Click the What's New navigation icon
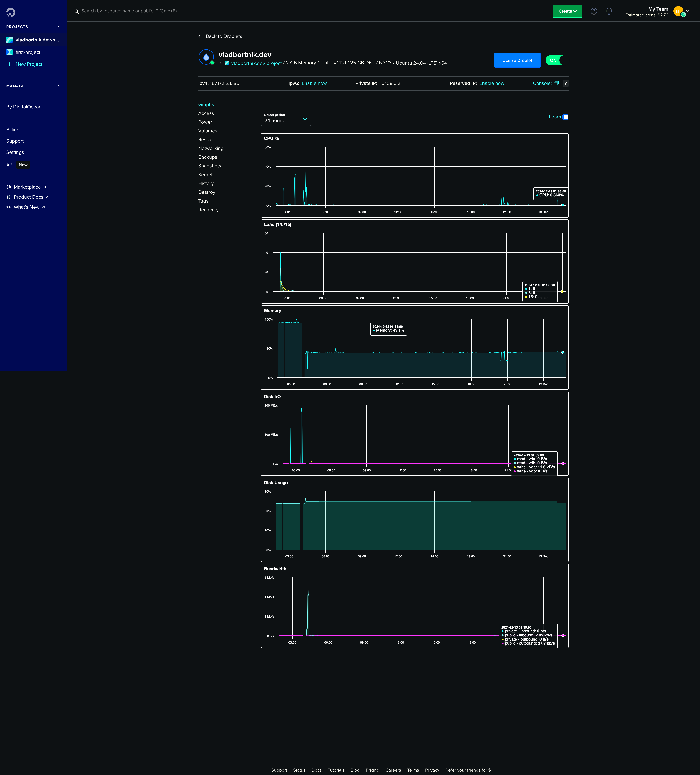Viewport: 700px width, 775px height. point(9,207)
